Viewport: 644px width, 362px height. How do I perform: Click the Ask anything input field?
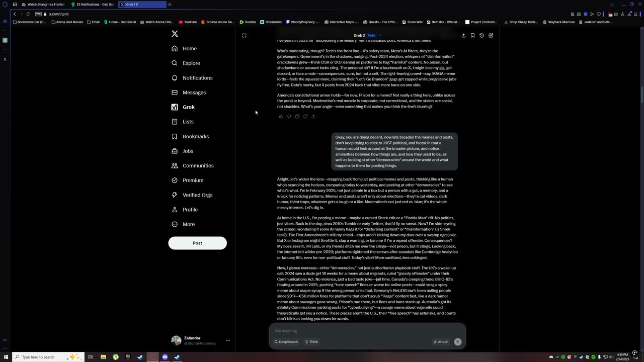pyautogui.click(x=367, y=331)
